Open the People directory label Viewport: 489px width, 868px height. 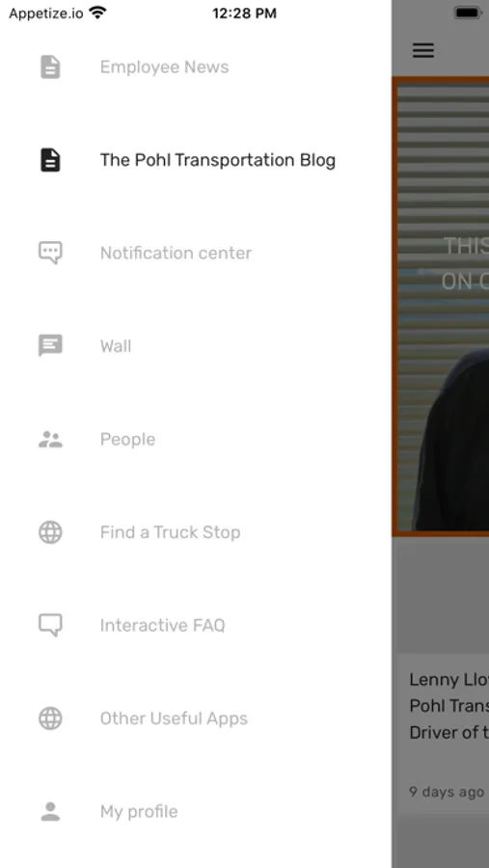(128, 440)
